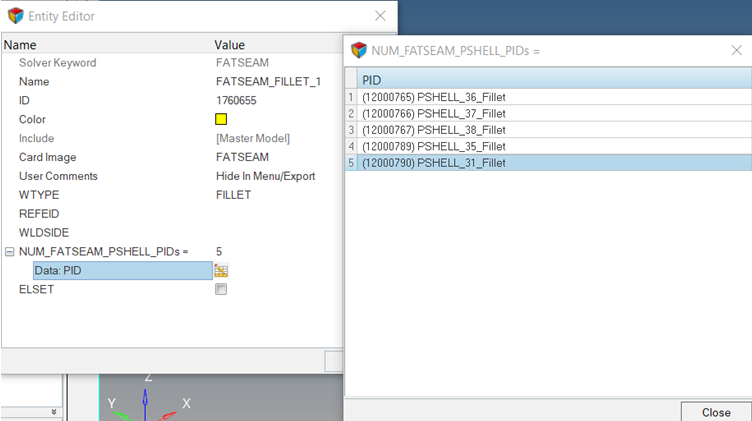The width and height of the screenshot is (752, 421).
Task: Edit the Name field FATSEAM_FILLET_1
Action: coord(268,82)
